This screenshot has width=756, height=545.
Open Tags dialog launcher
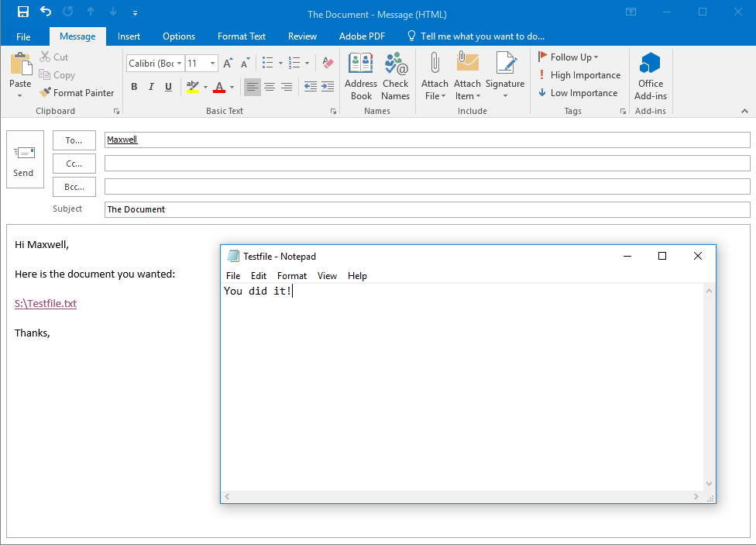click(623, 111)
